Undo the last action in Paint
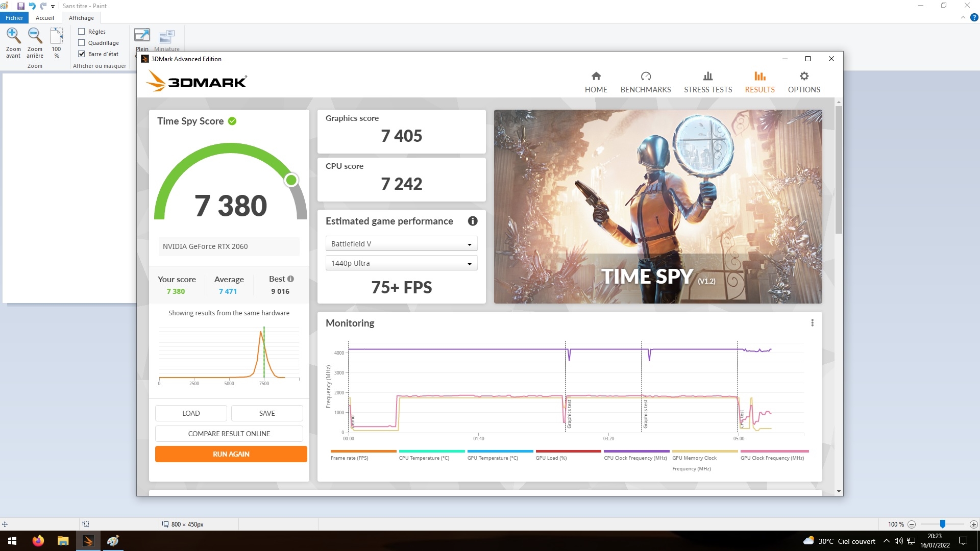Image resolution: width=980 pixels, height=551 pixels. pos(32,6)
